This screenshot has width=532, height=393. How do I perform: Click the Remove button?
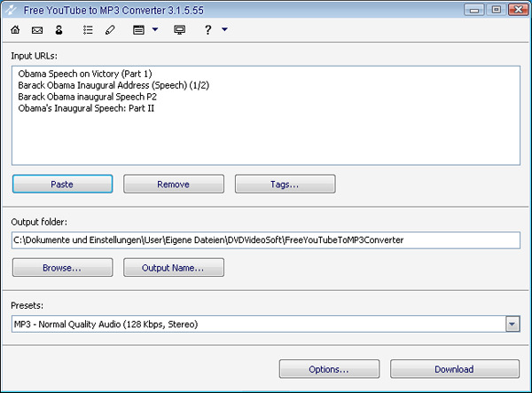click(x=173, y=185)
